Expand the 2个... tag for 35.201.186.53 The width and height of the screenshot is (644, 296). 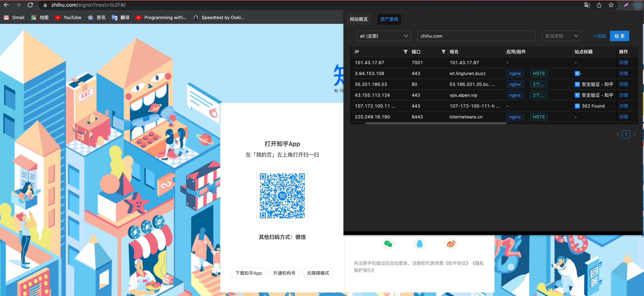[x=538, y=84]
